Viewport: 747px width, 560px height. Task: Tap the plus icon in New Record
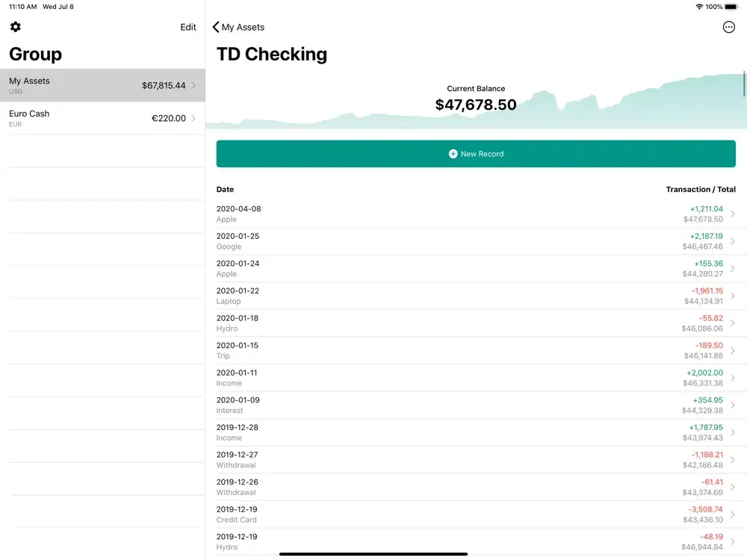pyautogui.click(x=453, y=154)
